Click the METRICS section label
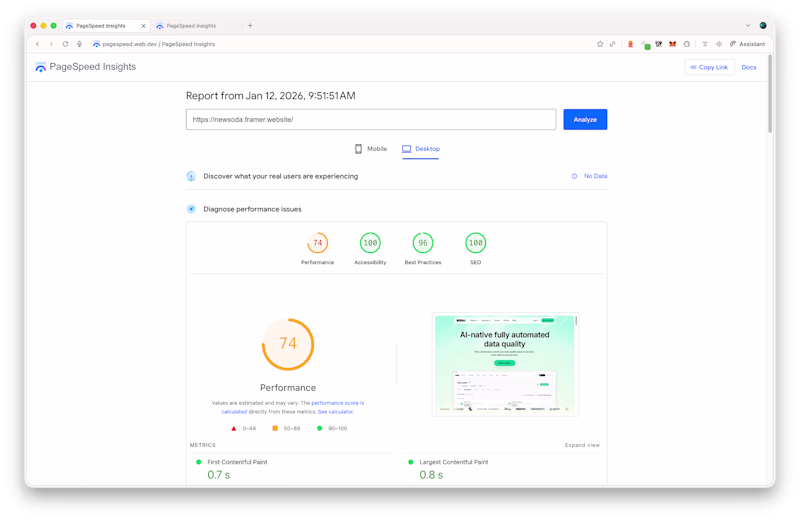This screenshot has height=520, width=800. pos(203,445)
